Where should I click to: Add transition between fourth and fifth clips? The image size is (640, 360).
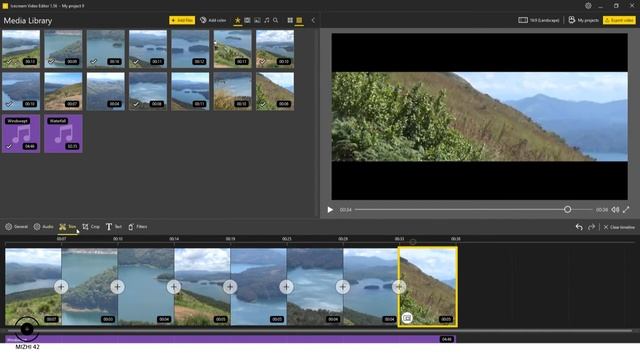click(230, 287)
